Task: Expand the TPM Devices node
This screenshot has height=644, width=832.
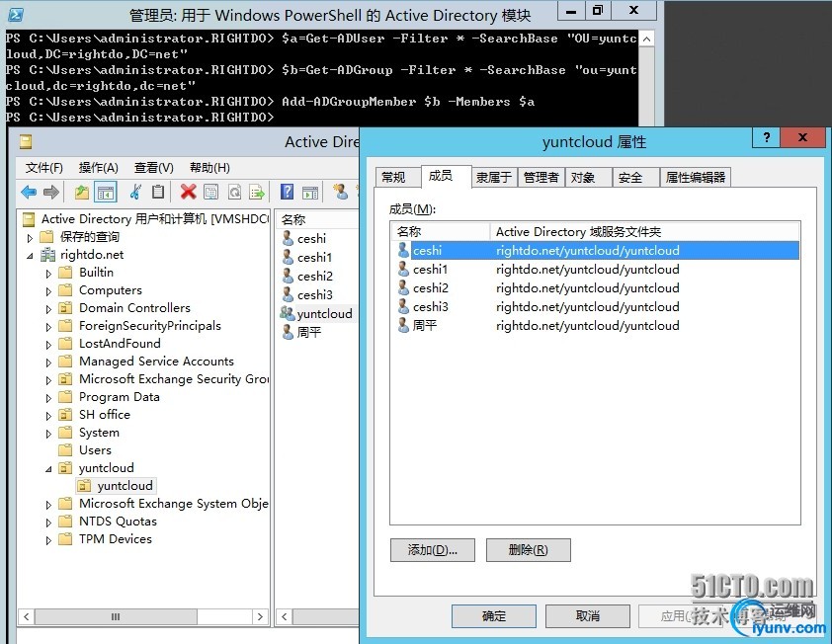Action: point(48,540)
